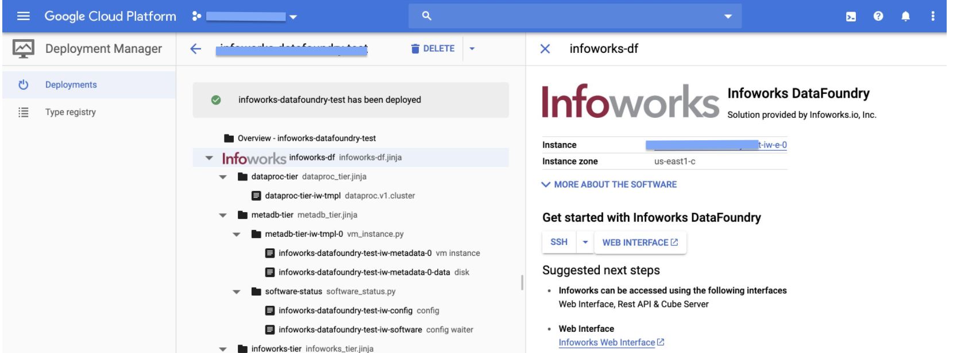Screen dimensions: 980x353
Task: Click the DELETE deployment button
Action: (433, 49)
